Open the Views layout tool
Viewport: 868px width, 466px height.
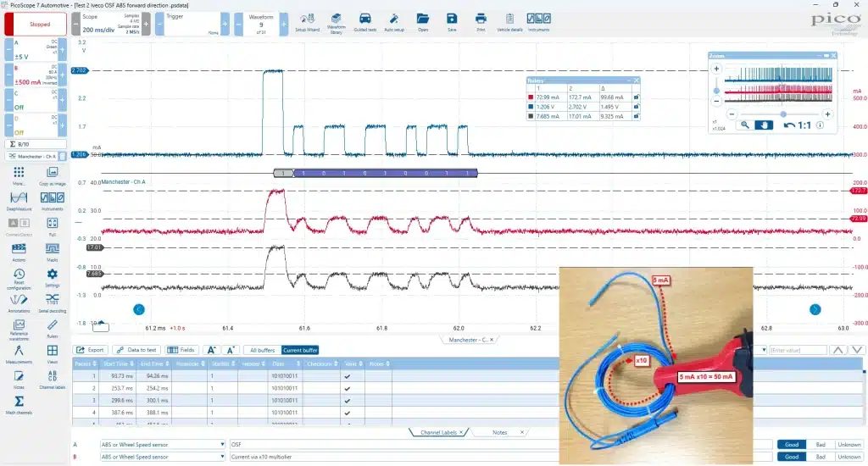coord(52,354)
